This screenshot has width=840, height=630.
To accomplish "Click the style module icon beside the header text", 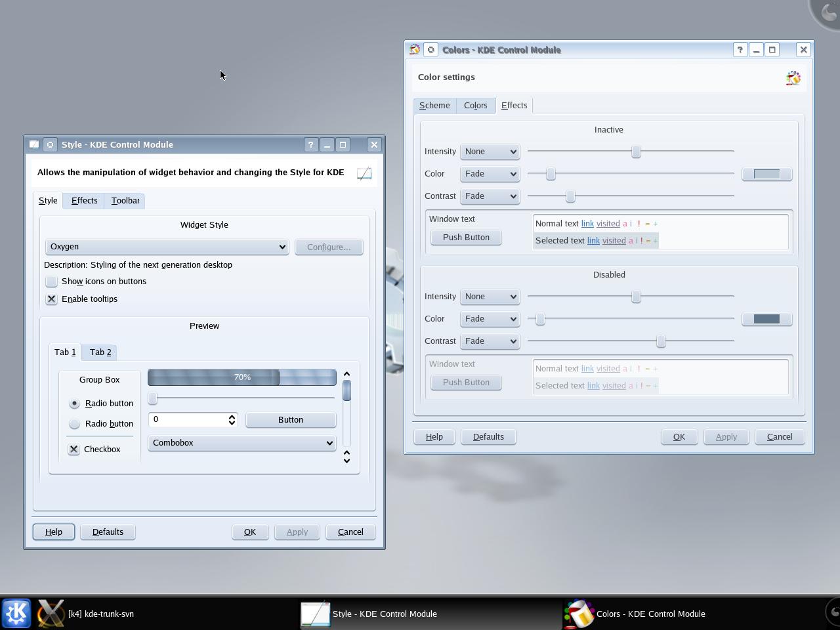I will pyautogui.click(x=364, y=173).
